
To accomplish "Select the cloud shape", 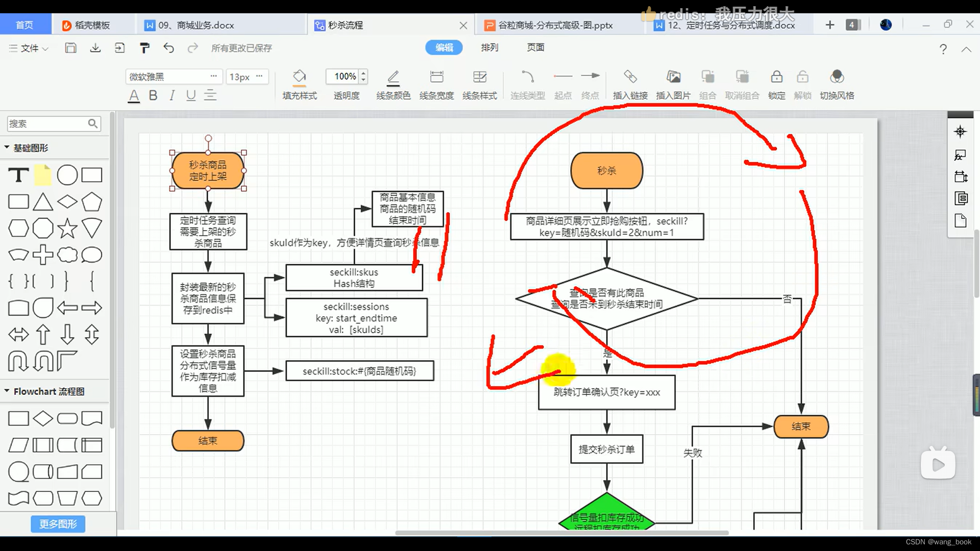I will point(67,255).
